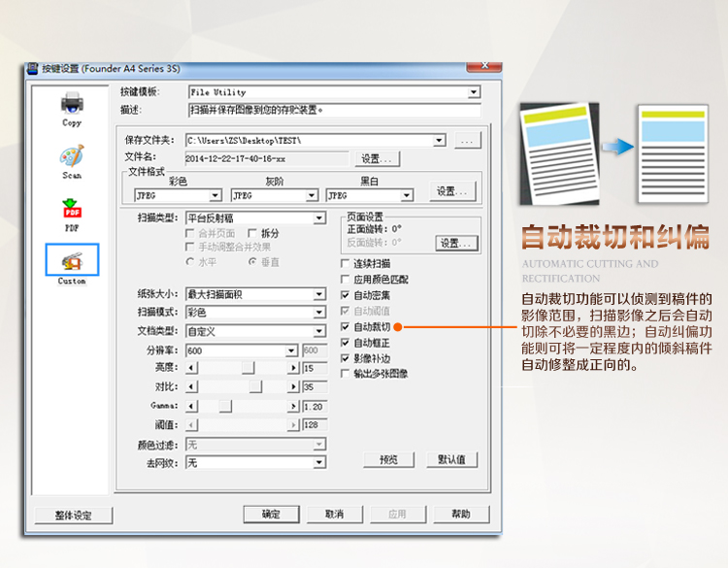This screenshot has height=568, width=728.
Task: Enable the 连续扫描 checkbox
Action: [x=346, y=264]
